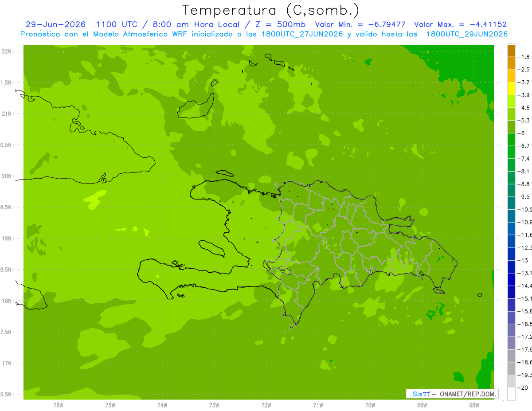Pick the yellow swatch between -3.2 and -3.9

[511, 89]
